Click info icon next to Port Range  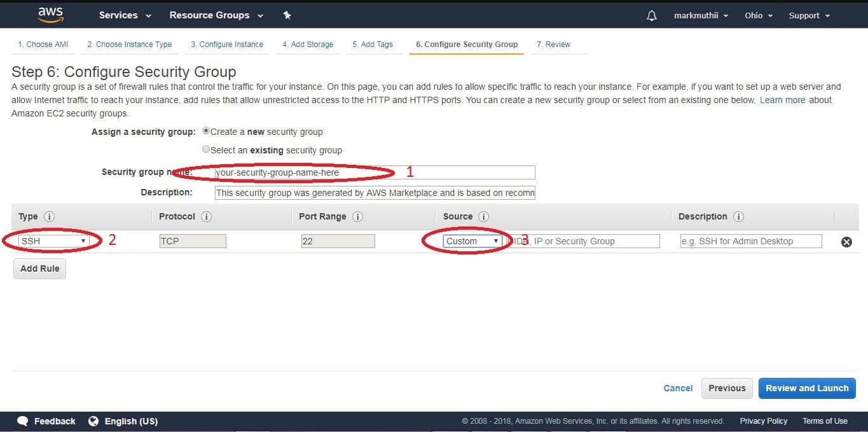357,216
